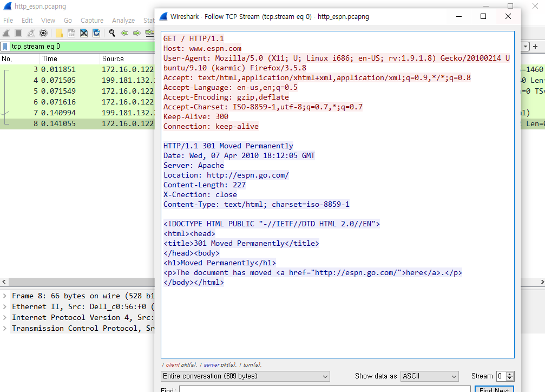Open the Go menu

pos(68,21)
